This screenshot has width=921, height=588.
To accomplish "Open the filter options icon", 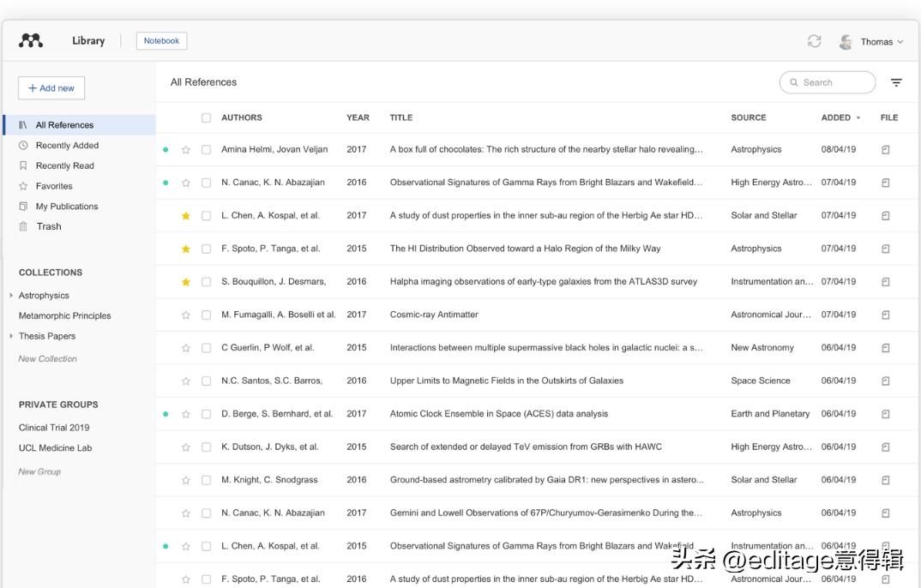I will point(896,83).
